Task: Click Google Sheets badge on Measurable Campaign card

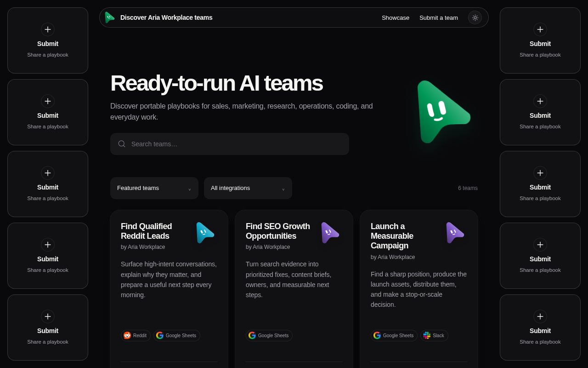Action: [x=394, y=335]
